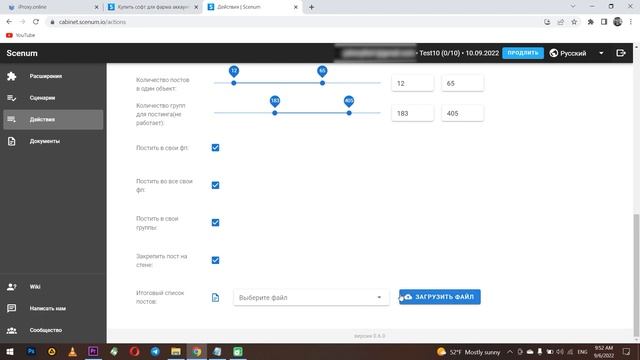Screen dimensions: 640x360
Task: Open Photoshop from the taskbar
Action: pyautogui.click(x=31, y=351)
